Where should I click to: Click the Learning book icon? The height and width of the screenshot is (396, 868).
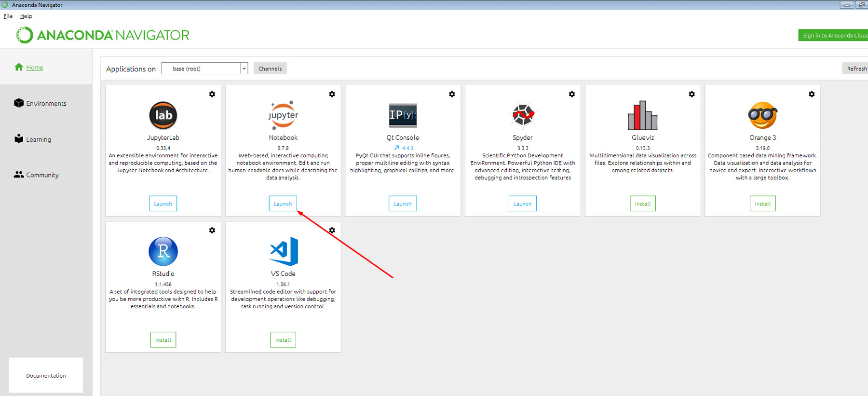tap(19, 138)
